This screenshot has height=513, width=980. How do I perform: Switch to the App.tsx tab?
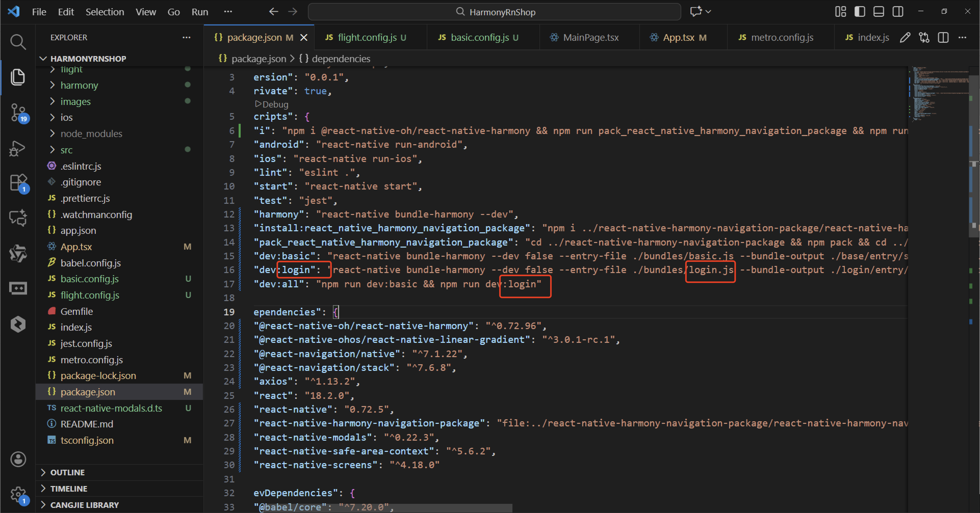(683, 37)
